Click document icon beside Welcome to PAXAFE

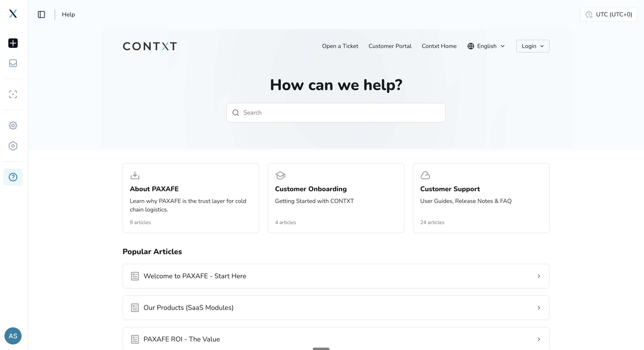click(135, 276)
